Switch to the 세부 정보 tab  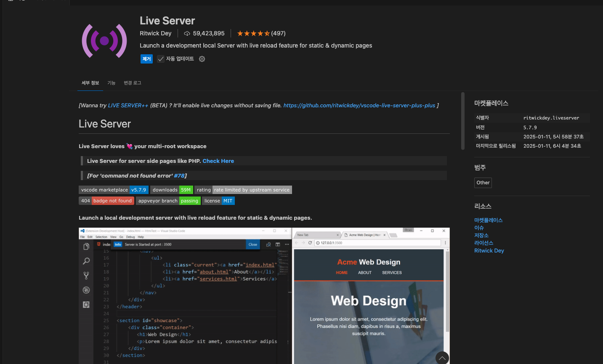(90, 83)
